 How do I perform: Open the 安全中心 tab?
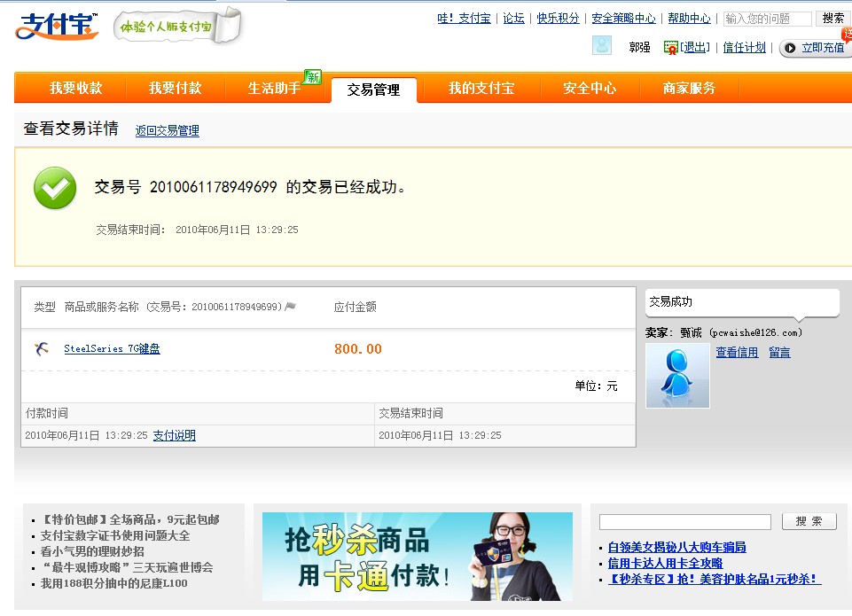pyautogui.click(x=590, y=88)
